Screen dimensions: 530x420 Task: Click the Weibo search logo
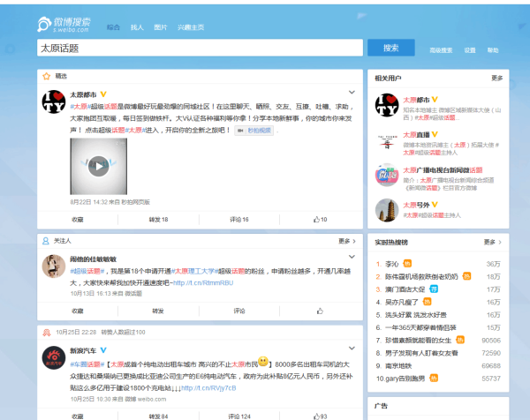pyautogui.click(x=64, y=24)
